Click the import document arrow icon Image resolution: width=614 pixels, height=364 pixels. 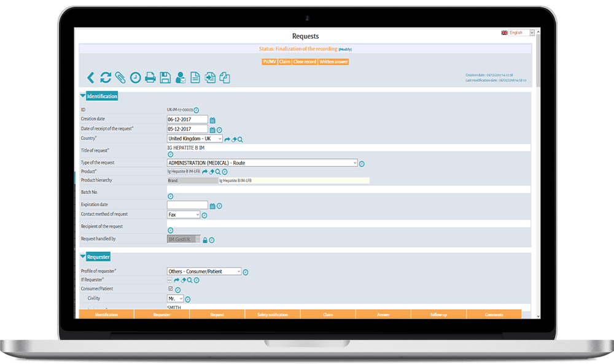pyautogui.click(x=210, y=77)
